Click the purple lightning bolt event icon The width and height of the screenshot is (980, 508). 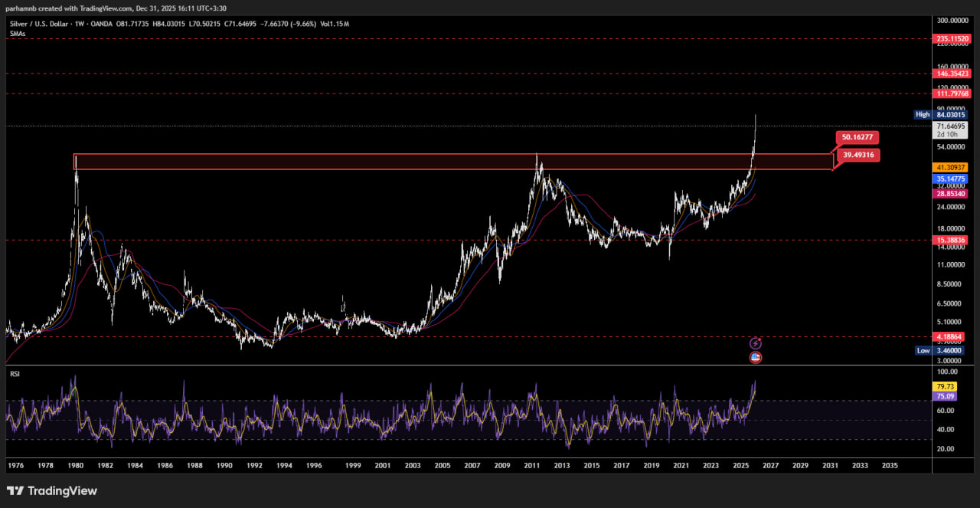point(756,343)
